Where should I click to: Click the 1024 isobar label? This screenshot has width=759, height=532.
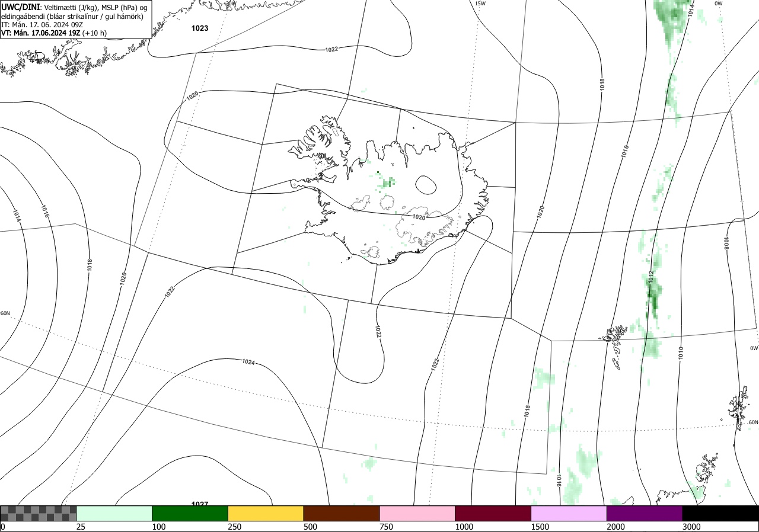248,361
